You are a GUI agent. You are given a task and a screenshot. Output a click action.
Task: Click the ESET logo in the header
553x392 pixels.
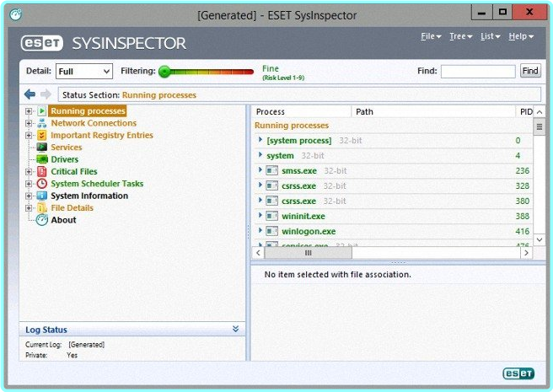42,43
